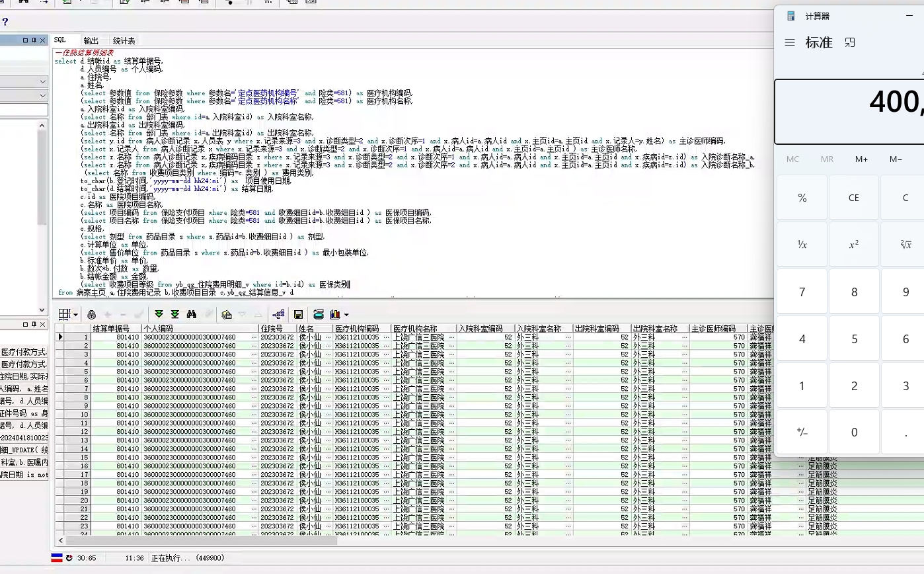Screen dimensions: 924x574
Task: Click the blue question mark help icon
Action: pyautogui.click(x=5, y=22)
